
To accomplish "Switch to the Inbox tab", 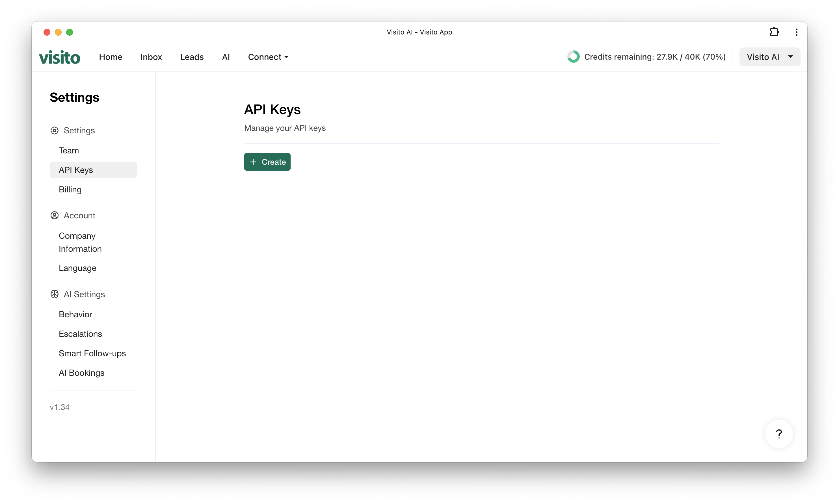I will [151, 57].
